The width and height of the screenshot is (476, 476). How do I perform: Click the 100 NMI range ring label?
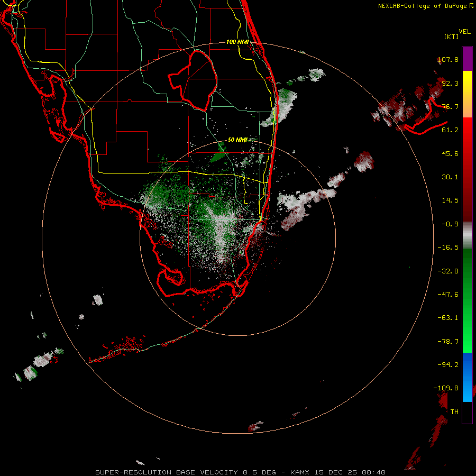point(237,42)
